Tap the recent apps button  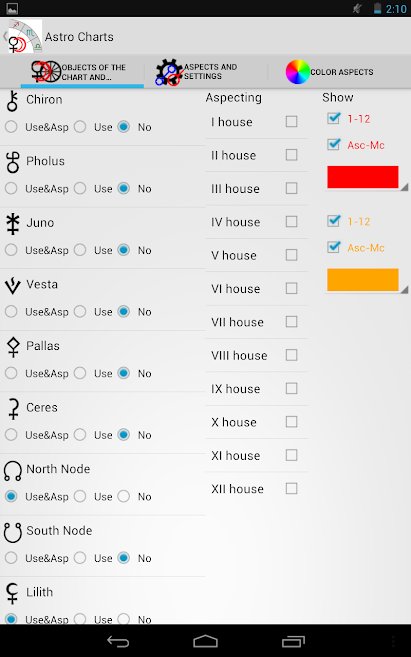click(293, 641)
